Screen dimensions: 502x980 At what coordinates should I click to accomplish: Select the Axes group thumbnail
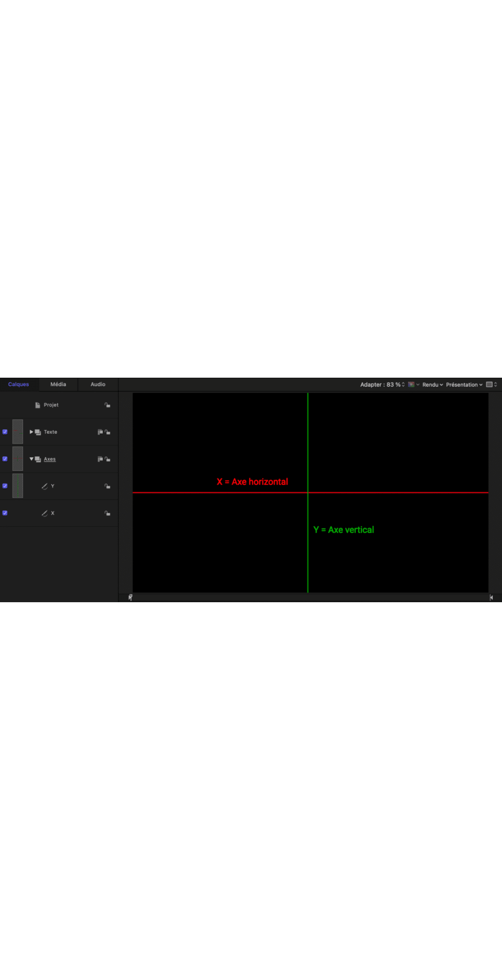[x=18, y=459]
